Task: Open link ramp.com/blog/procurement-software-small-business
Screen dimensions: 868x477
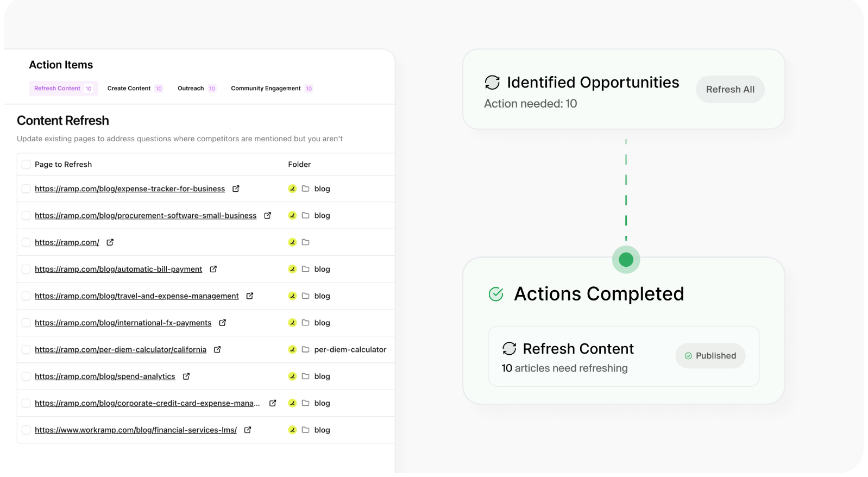Action: pos(146,215)
